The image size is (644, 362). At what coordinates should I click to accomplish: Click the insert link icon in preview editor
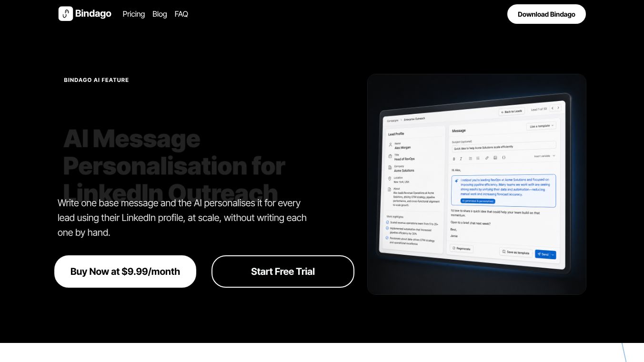click(487, 158)
